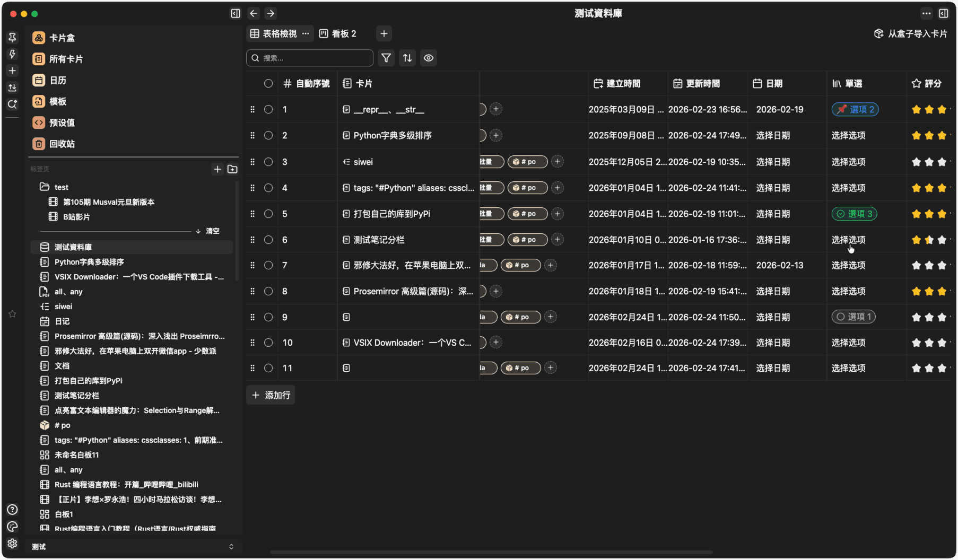Click the sort arrows icon in the toolbar

(407, 58)
